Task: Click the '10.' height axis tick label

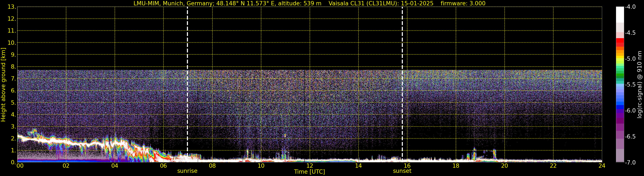Action: click(x=12, y=43)
